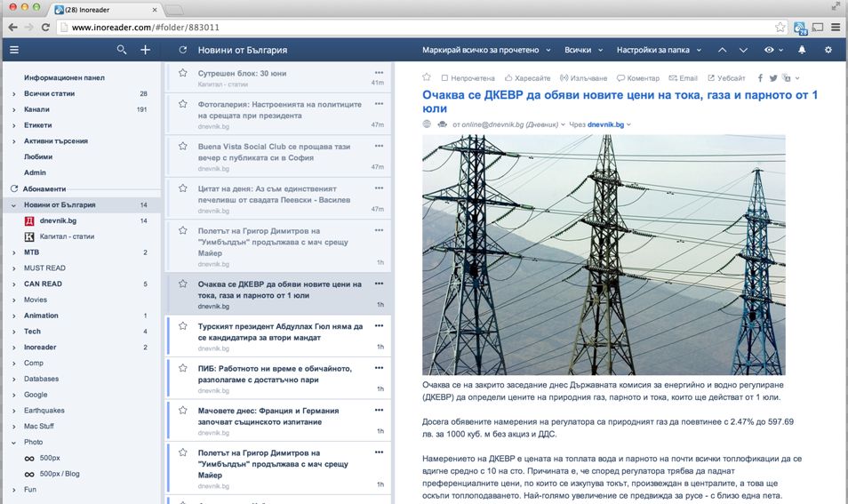848x504 pixels.
Task: Go to next article with down arrow
Action: [x=742, y=50]
